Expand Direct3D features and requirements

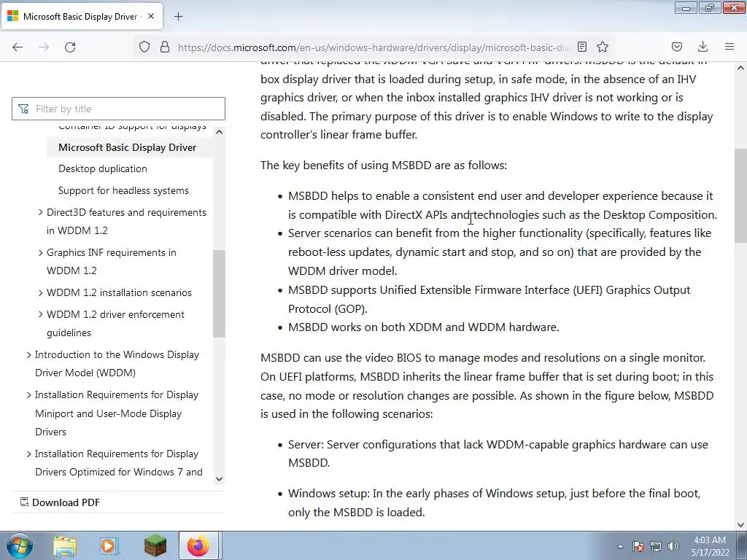pyautogui.click(x=41, y=212)
